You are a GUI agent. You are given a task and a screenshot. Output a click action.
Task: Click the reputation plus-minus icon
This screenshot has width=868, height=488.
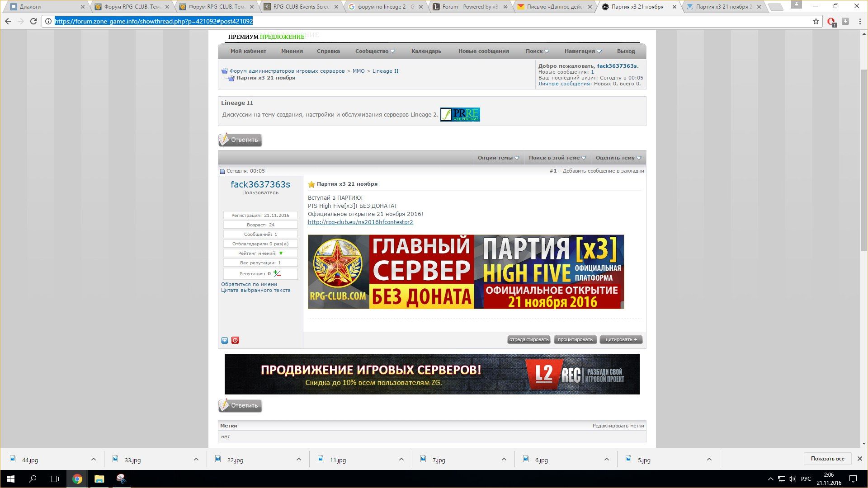pyautogui.click(x=277, y=273)
